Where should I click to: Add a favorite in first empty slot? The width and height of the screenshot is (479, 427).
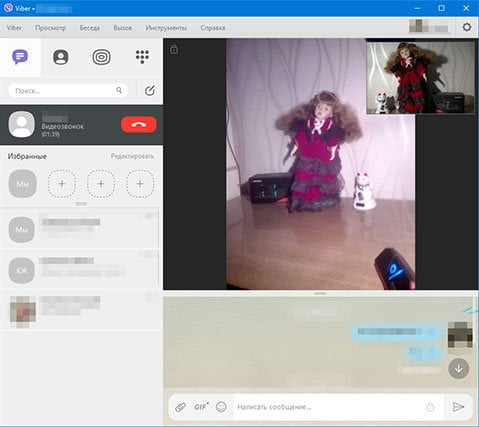[x=62, y=184]
